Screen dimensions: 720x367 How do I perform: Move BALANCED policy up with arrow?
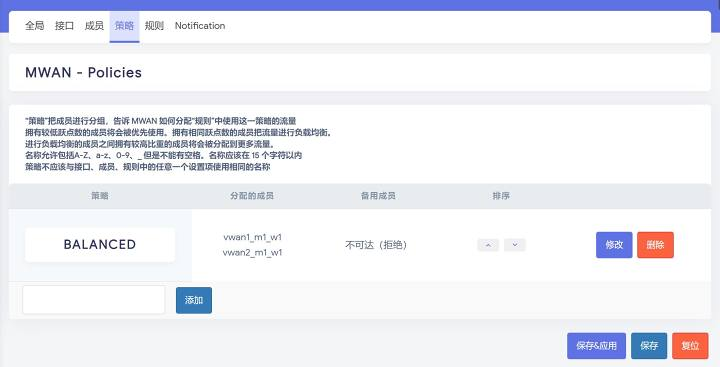point(488,245)
